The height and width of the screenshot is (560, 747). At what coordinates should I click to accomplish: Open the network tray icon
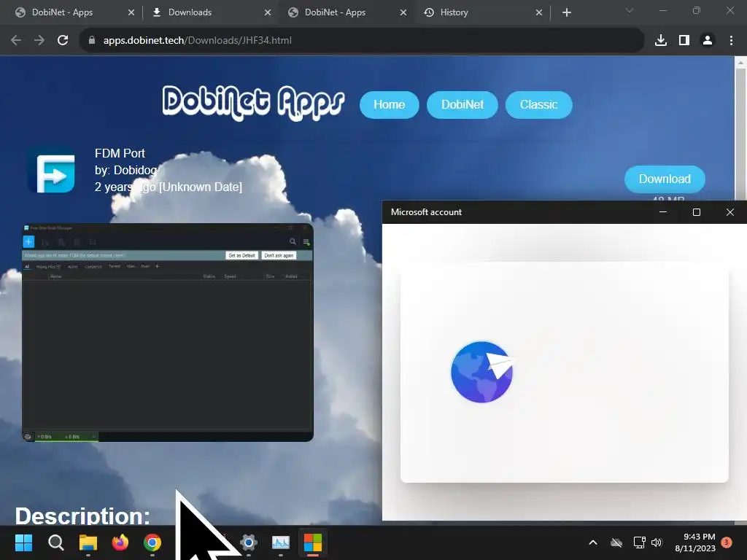(639, 542)
